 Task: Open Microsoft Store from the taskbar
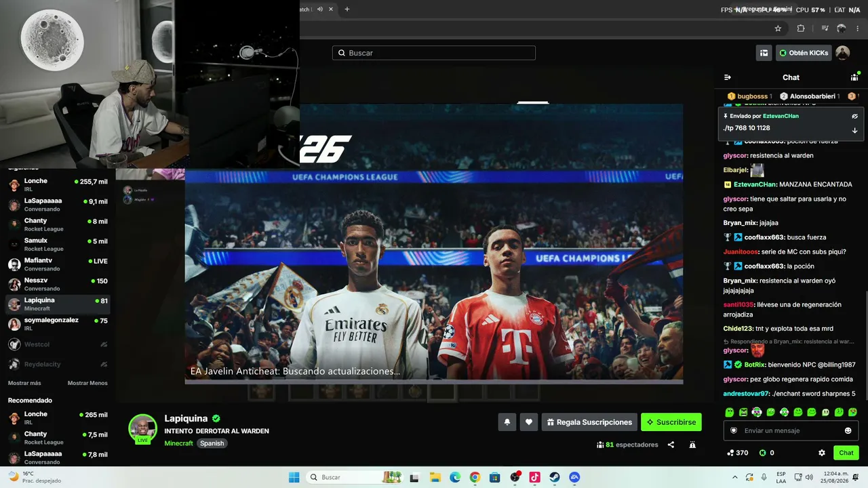tap(494, 477)
